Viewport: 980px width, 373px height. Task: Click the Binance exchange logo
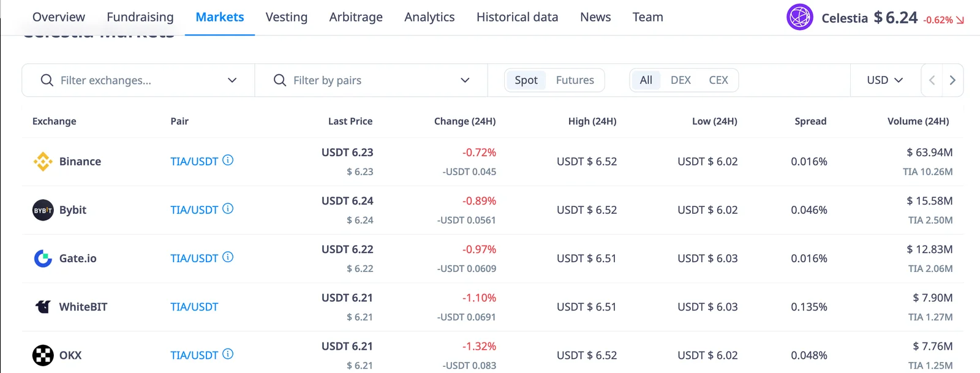click(43, 162)
